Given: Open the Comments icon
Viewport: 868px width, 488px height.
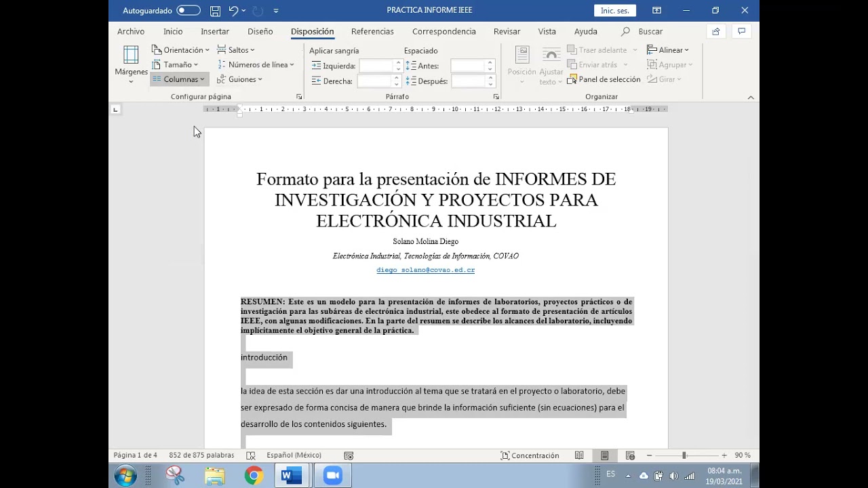Looking at the screenshot, I should click(x=742, y=31).
